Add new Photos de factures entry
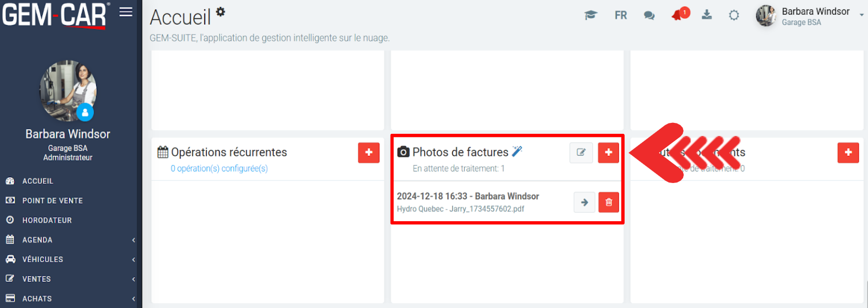Image resolution: width=868 pixels, height=308 pixels. (x=608, y=153)
